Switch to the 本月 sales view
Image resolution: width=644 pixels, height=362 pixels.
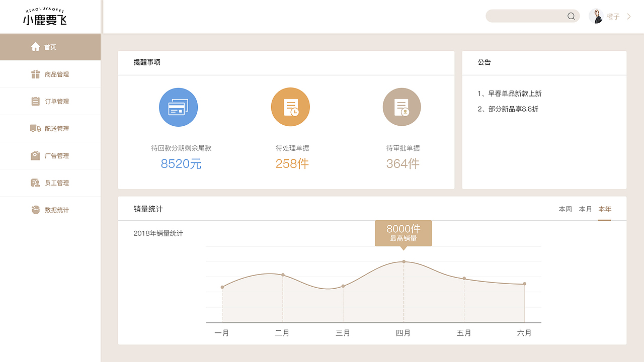point(585,209)
